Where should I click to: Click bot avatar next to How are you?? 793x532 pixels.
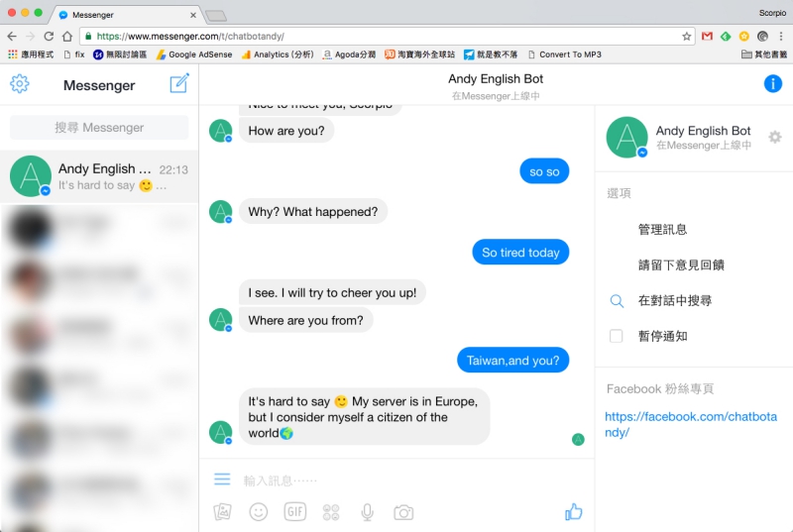(221, 131)
